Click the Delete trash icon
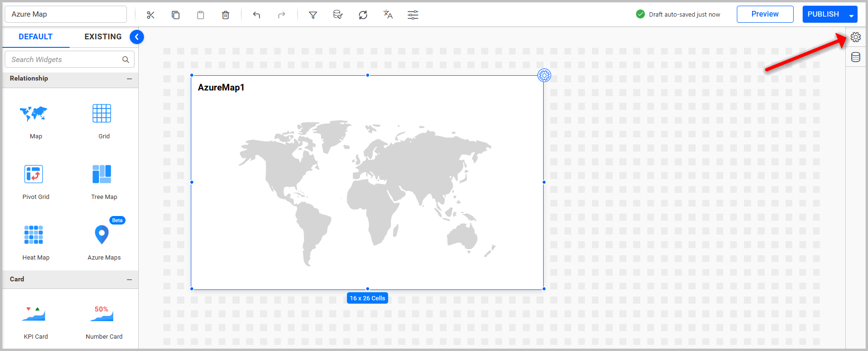Image resolution: width=868 pixels, height=351 pixels. coord(225,15)
